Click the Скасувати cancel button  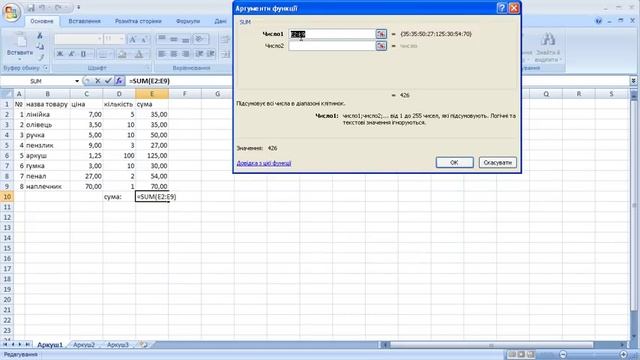coord(498,162)
